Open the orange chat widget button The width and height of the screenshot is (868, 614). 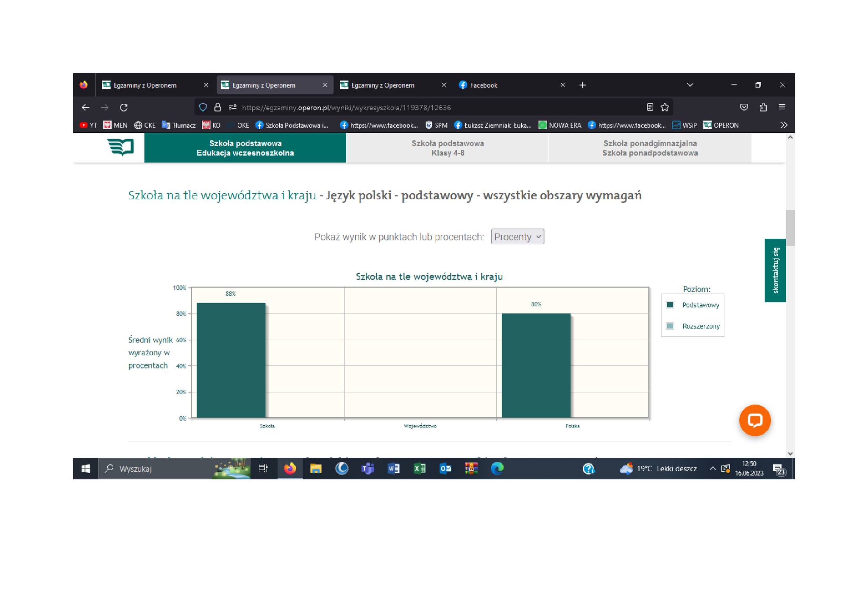[755, 420]
